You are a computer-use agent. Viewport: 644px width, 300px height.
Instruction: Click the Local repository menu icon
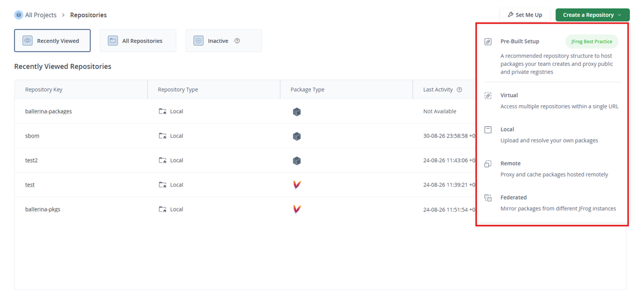click(x=488, y=130)
